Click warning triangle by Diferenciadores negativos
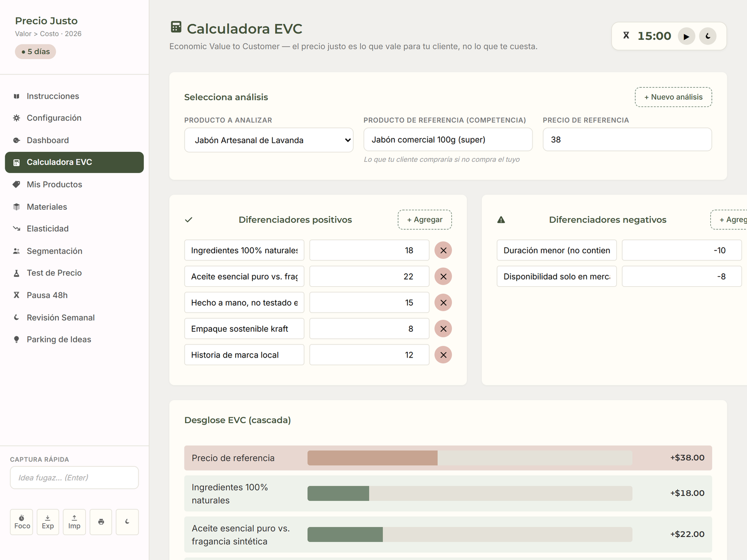Viewport: 747px width, 560px height. (501, 220)
